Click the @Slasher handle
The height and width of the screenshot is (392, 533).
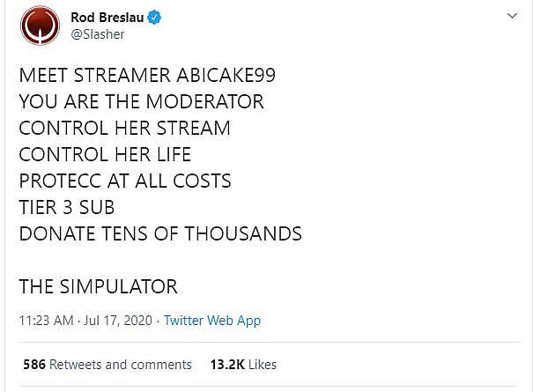tap(97, 33)
